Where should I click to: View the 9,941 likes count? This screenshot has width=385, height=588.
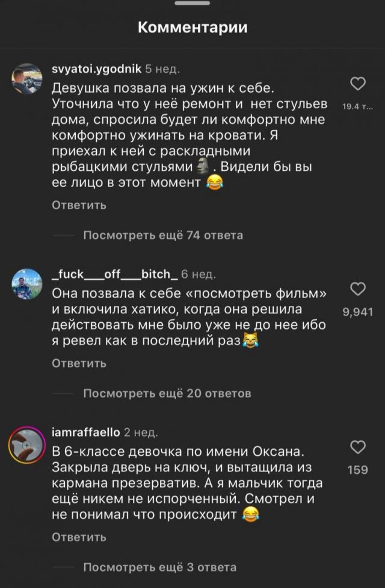point(358,311)
